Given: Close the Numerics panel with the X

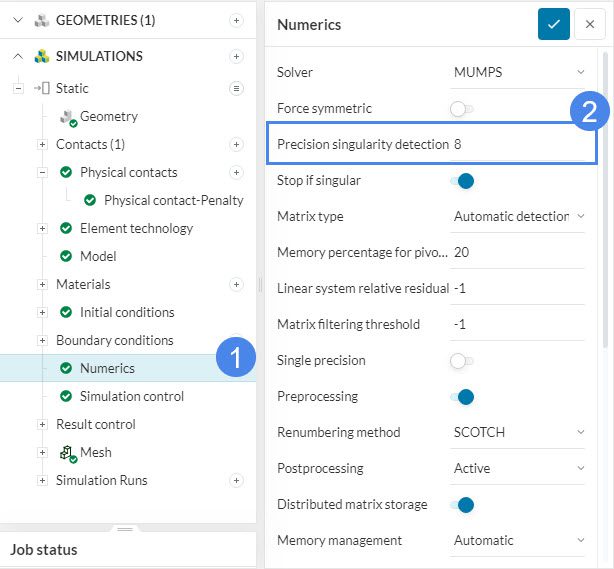Looking at the screenshot, I should (589, 24).
